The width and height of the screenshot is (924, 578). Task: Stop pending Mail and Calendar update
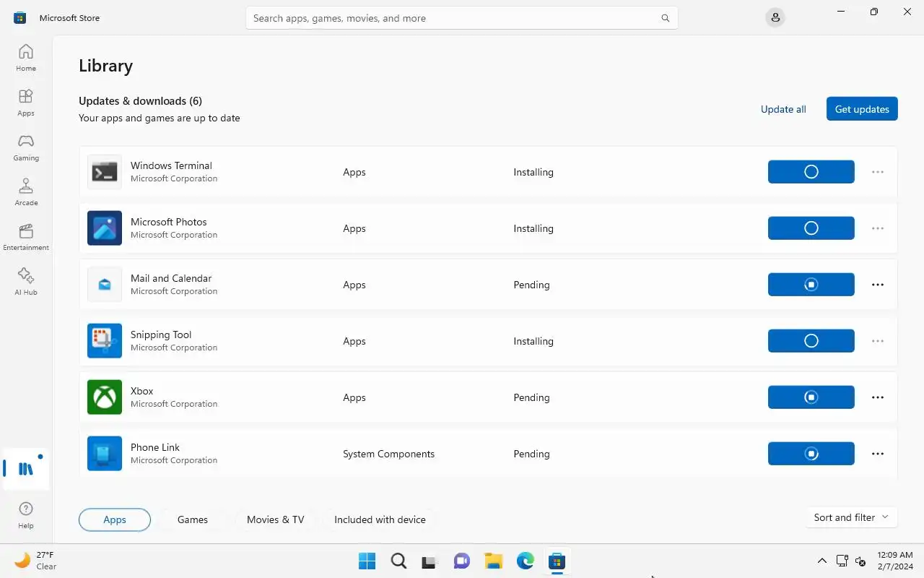811,285
